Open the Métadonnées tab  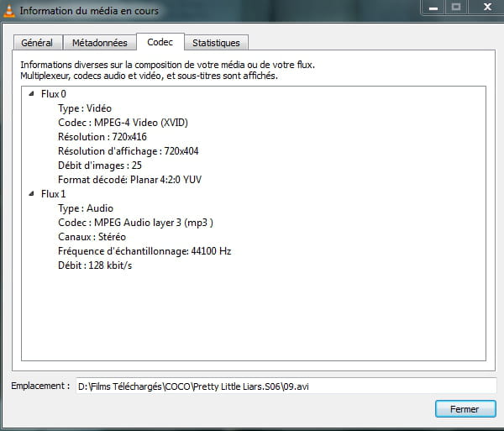click(100, 43)
